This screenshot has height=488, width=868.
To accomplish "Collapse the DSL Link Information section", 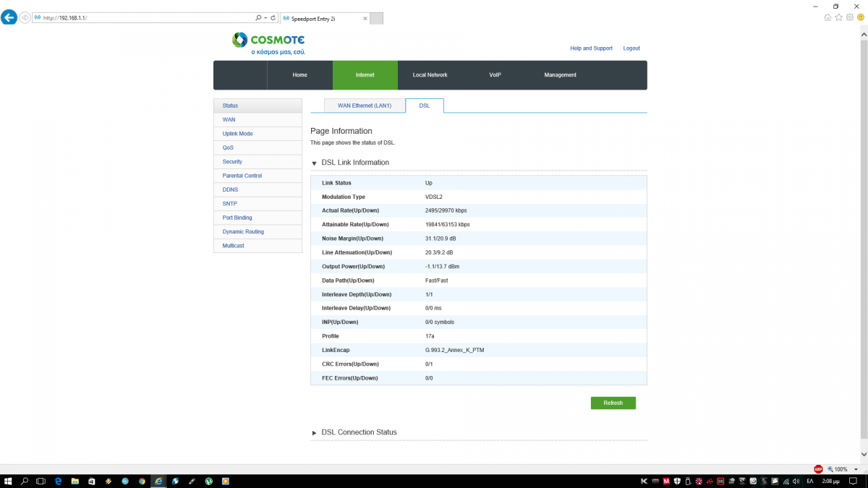I will tap(314, 163).
